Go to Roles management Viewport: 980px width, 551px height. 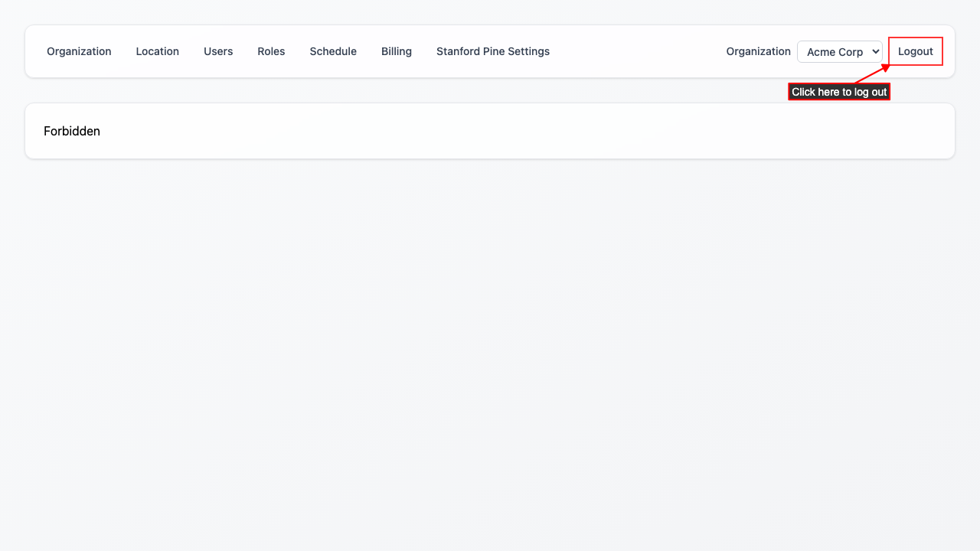pyautogui.click(x=271, y=51)
